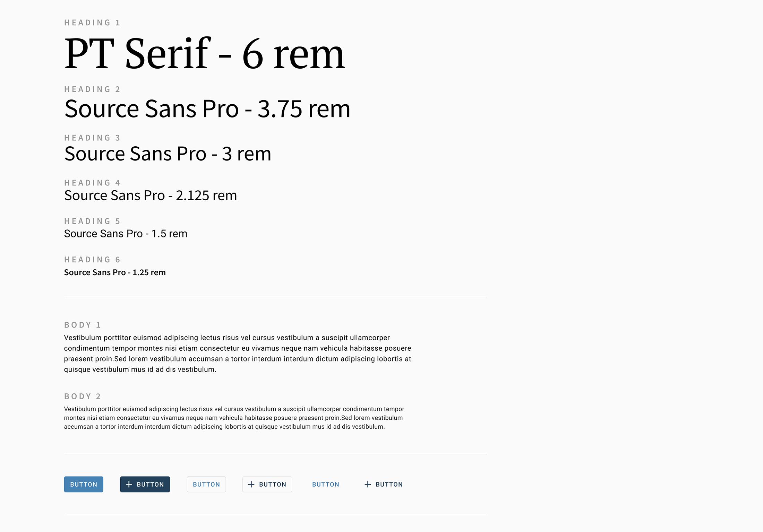
Task: Select the text-style + BUTTON on the far right
Action: coord(383,485)
